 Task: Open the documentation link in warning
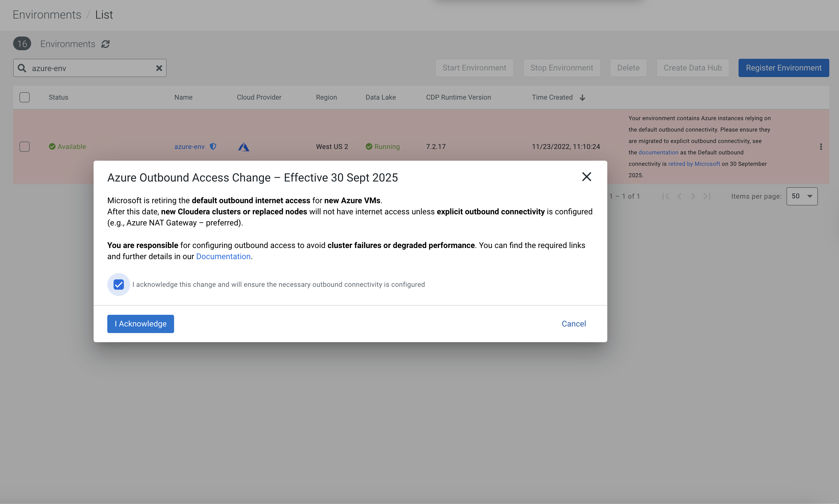click(658, 152)
